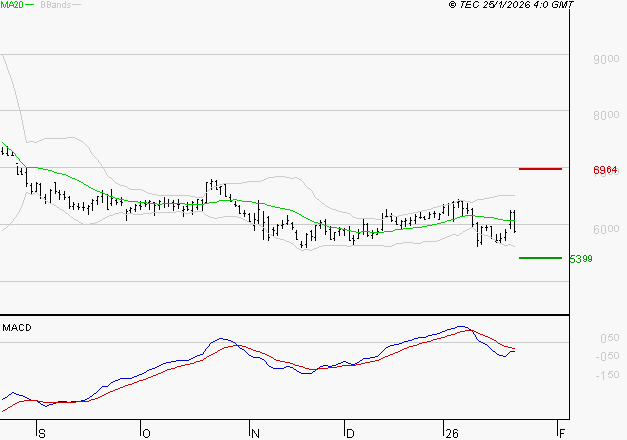The width and height of the screenshot is (627, 440).
Task: Select the O month marker on timeline
Action: click(x=145, y=433)
